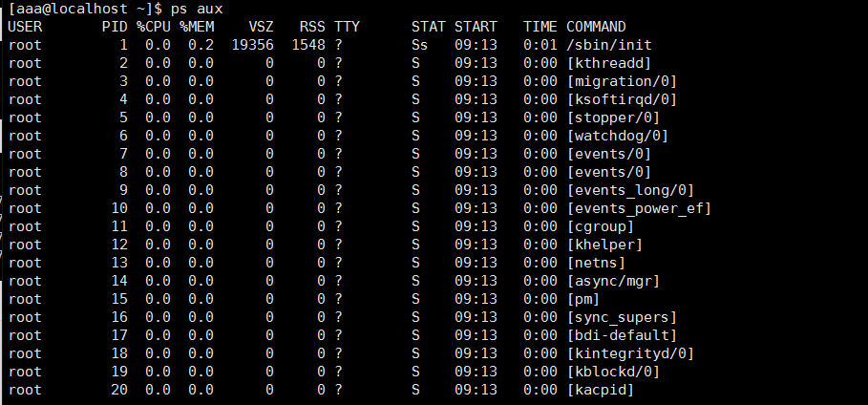
Task: Click the shell prompt '[aaa@localhost ~]$'
Action: (x=86, y=9)
